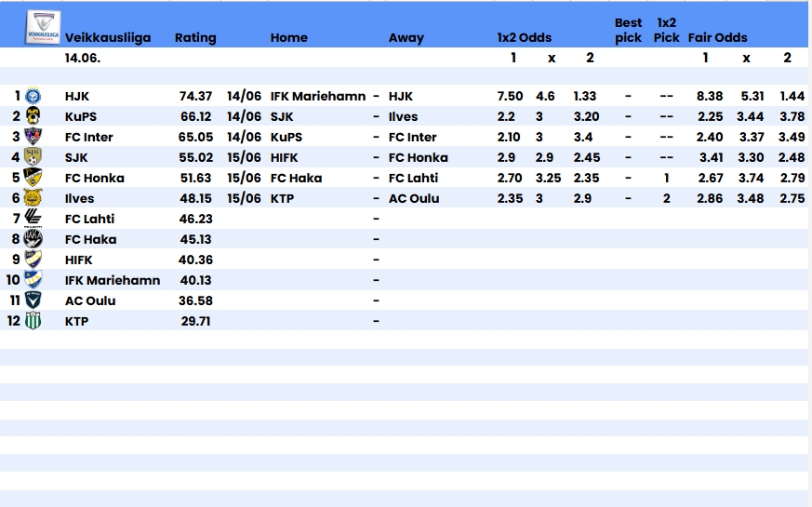Click the KuPS team crest icon
This screenshot has height=507, width=812.
click(33, 116)
